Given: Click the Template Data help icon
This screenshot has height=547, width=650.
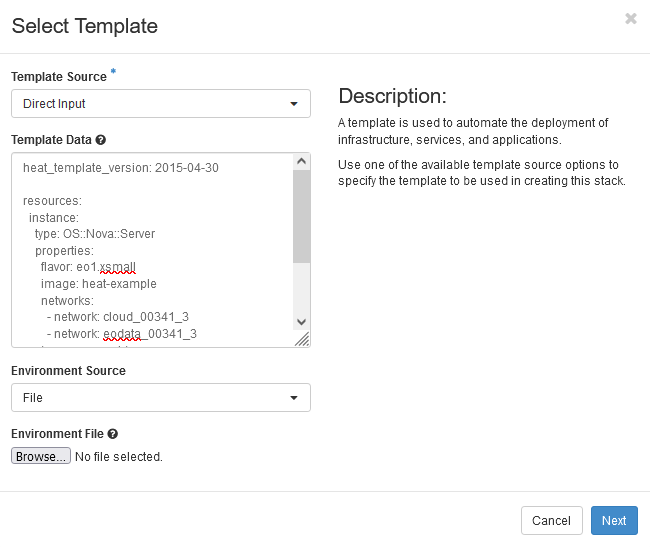Looking at the screenshot, I should point(101,141).
